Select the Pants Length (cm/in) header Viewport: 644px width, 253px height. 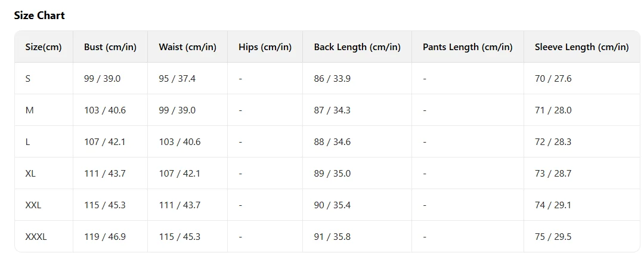coord(467,47)
